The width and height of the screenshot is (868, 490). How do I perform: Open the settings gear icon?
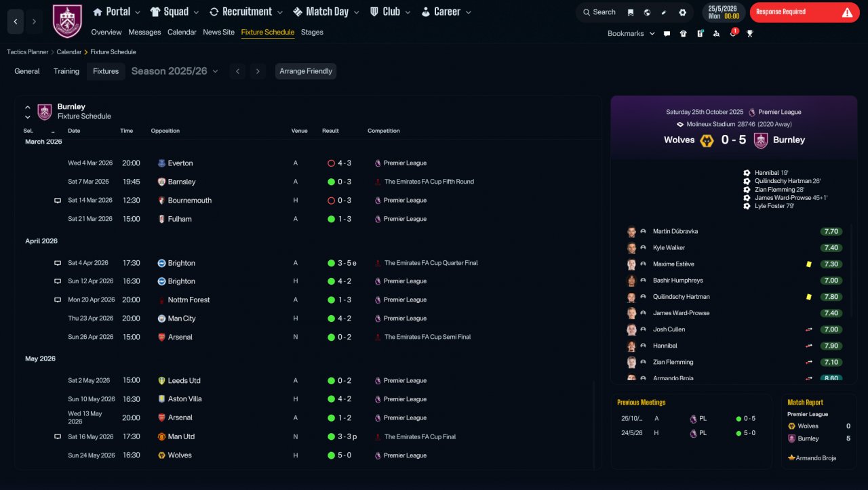(682, 12)
